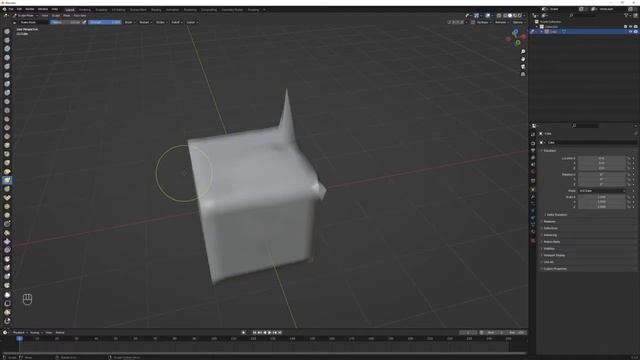Toggle lock on Rotation X
The width and height of the screenshot is (640, 360).
629,175
